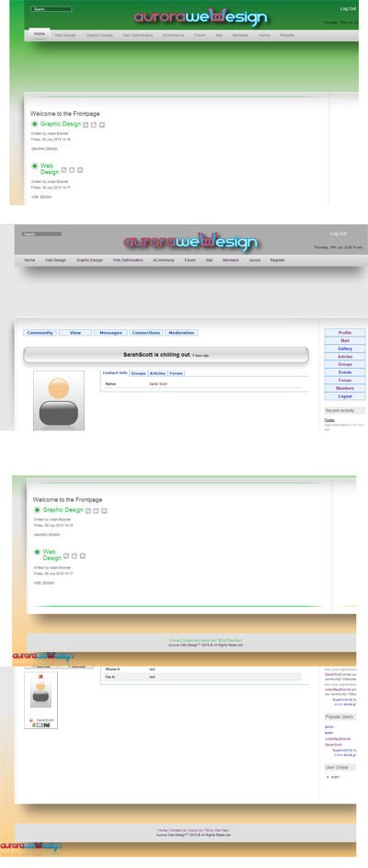
Task: Click Log Out in the gray header
Action: pyautogui.click(x=338, y=234)
